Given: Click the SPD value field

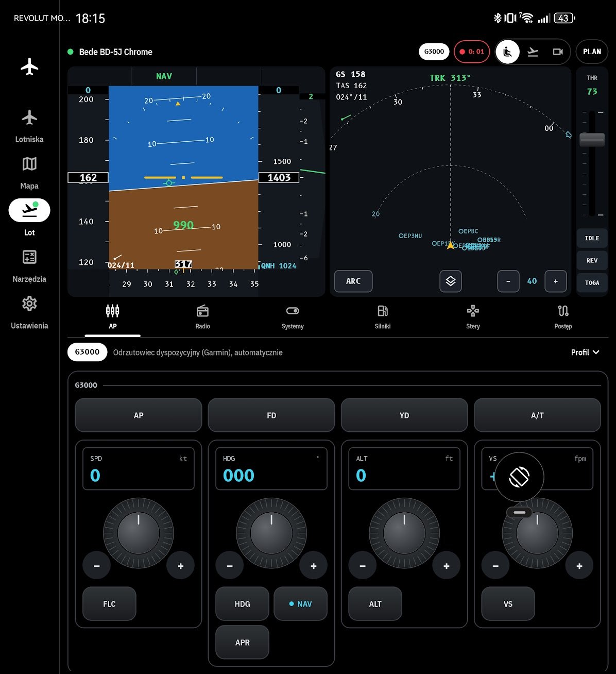Looking at the screenshot, I should coord(139,468).
